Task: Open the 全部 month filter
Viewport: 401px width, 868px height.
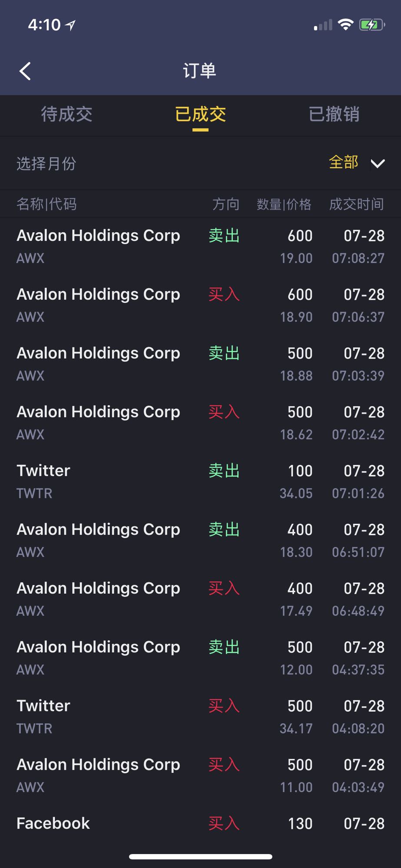Action: [343, 162]
